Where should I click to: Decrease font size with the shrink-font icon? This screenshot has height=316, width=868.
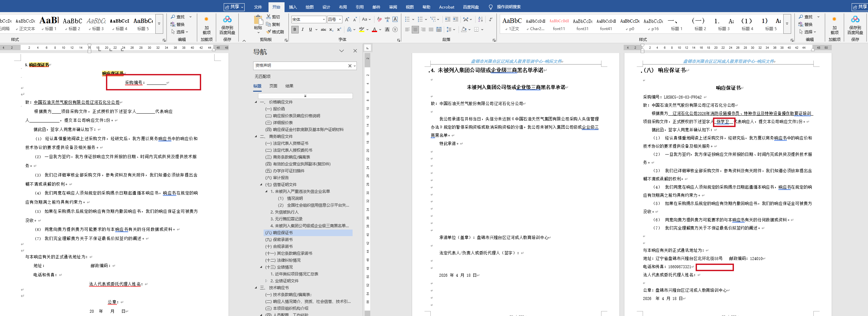point(355,20)
